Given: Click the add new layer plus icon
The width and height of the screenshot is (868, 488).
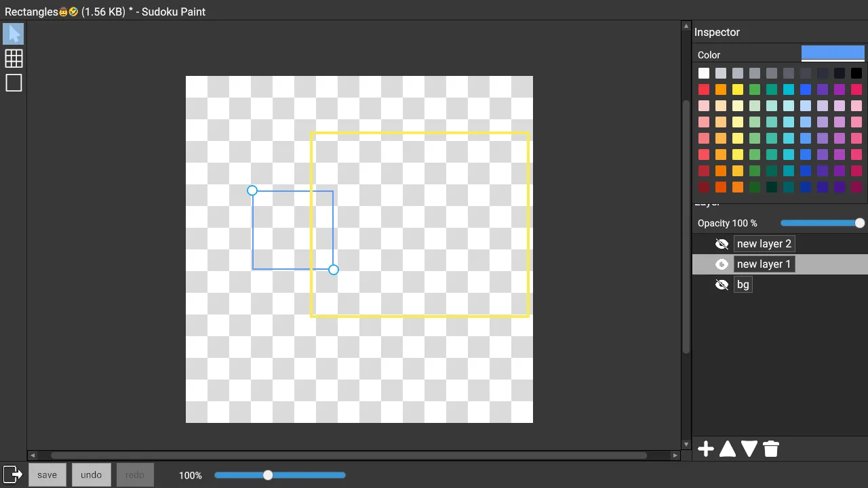Looking at the screenshot, I should pyautogui.click(x=706, y=449).
